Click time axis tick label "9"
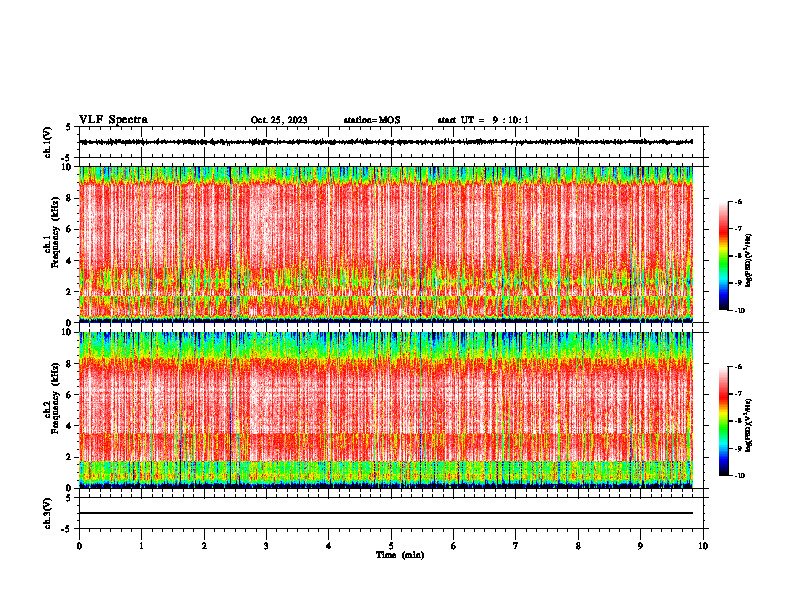Screen dimensions: 792x612 coord(640,546)
